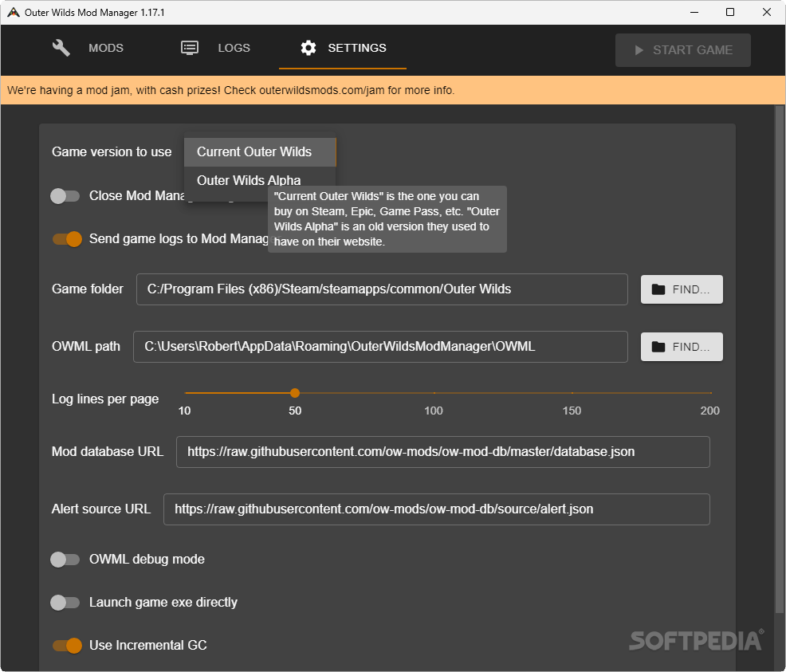Click the settings page vertical scrollbar
Screen dimensions: 786x672
click(780, 359)
